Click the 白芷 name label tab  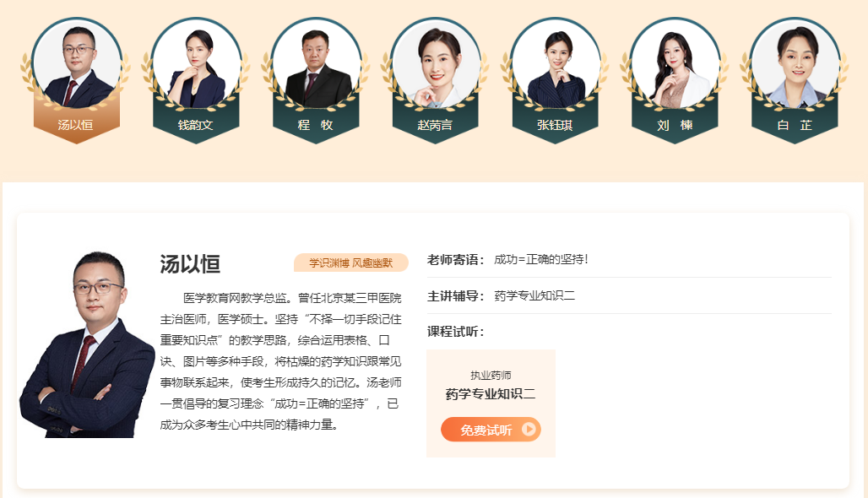click(795, 125)
